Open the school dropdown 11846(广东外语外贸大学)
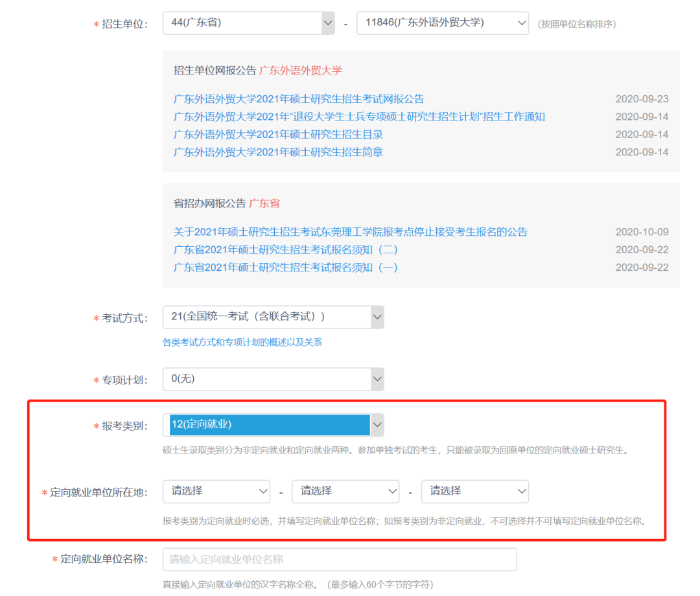 pyautogui.click(x=442, y=23)
